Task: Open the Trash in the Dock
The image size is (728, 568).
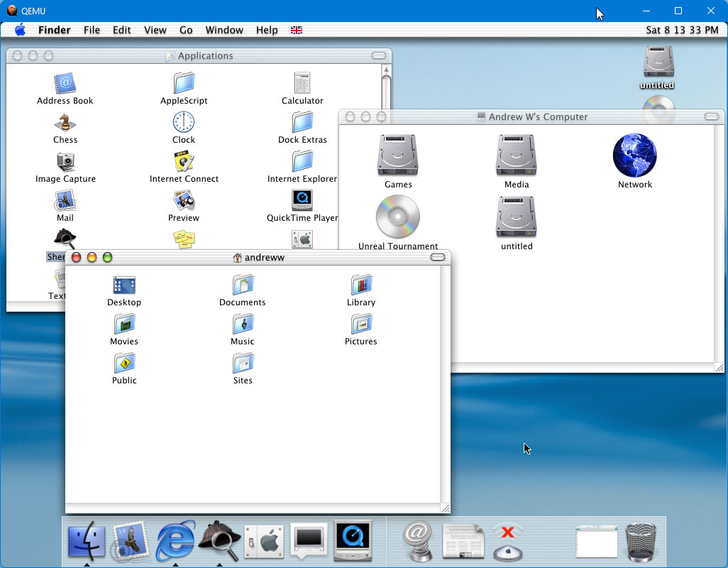Action: pyautogui.click(x=641, y=542)
